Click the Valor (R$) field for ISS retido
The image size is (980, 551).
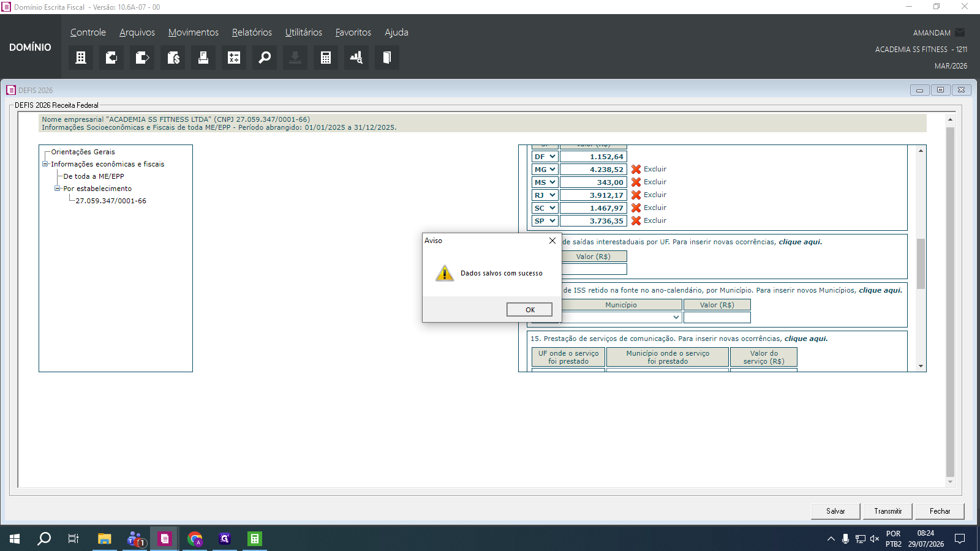click(717, 318)
